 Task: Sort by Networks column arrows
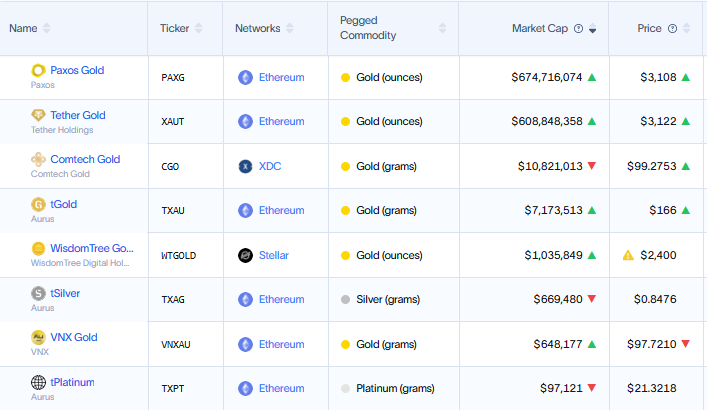click(290, 29)
